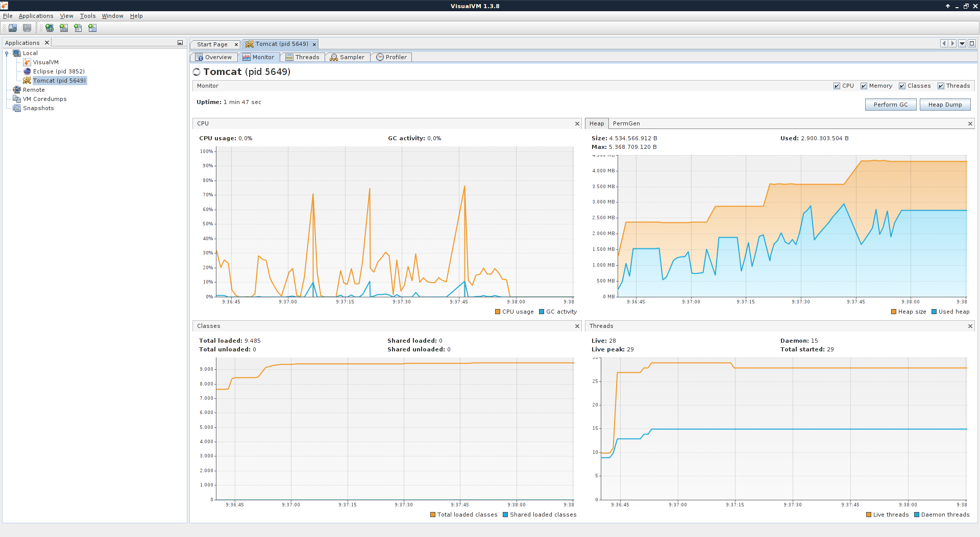The image size is (980, 537).
Task: Click the Snapshots node icon
Action: coord(17,108)
